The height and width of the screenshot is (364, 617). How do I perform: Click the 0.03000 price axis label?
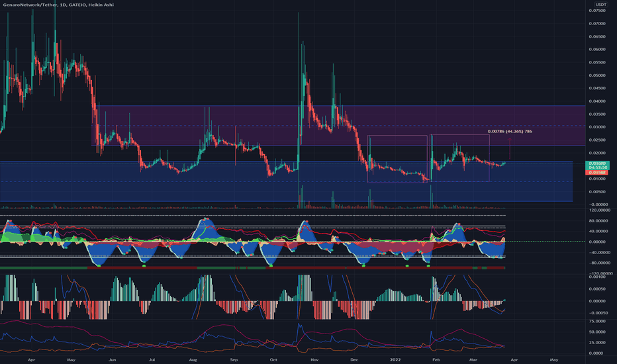coord(597,127)
